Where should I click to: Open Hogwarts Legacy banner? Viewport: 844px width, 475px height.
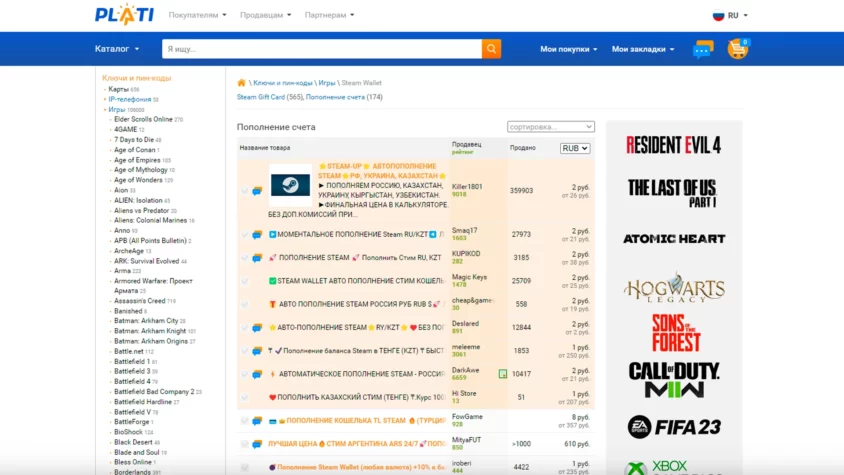674,288
